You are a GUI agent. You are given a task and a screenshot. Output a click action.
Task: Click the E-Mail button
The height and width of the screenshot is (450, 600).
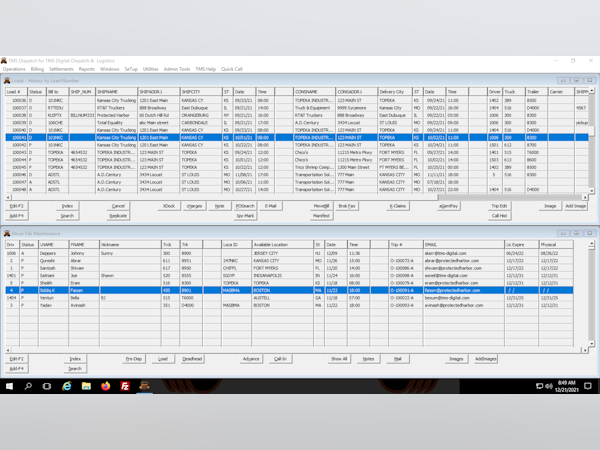pyautogui.click(x=271, y=206)
